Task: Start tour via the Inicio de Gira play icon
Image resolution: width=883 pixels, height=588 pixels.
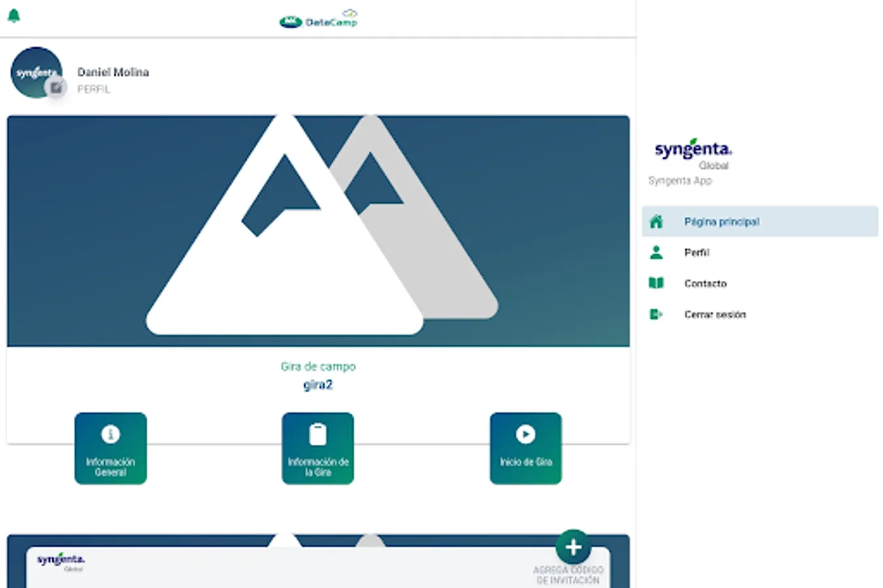Action: pos(525,433)
